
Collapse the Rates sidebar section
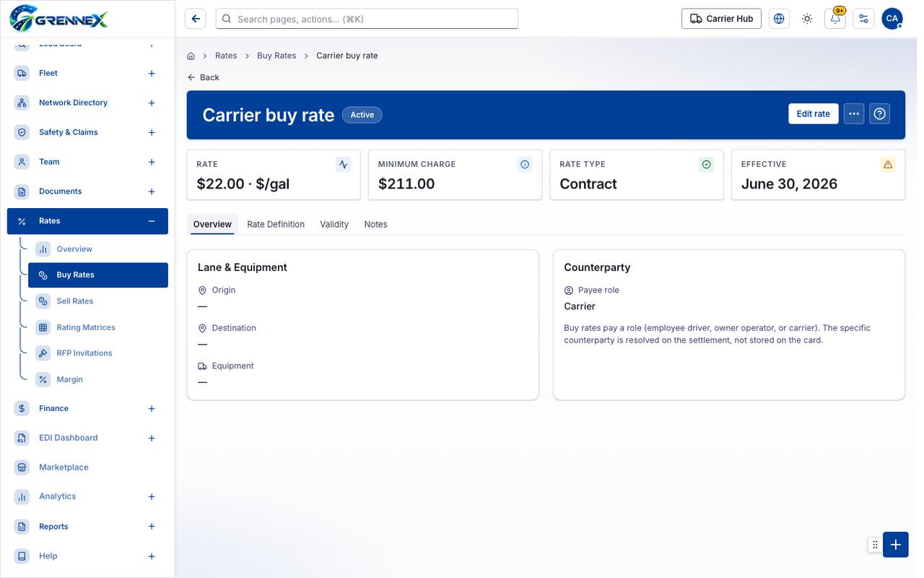click(152, 221)
